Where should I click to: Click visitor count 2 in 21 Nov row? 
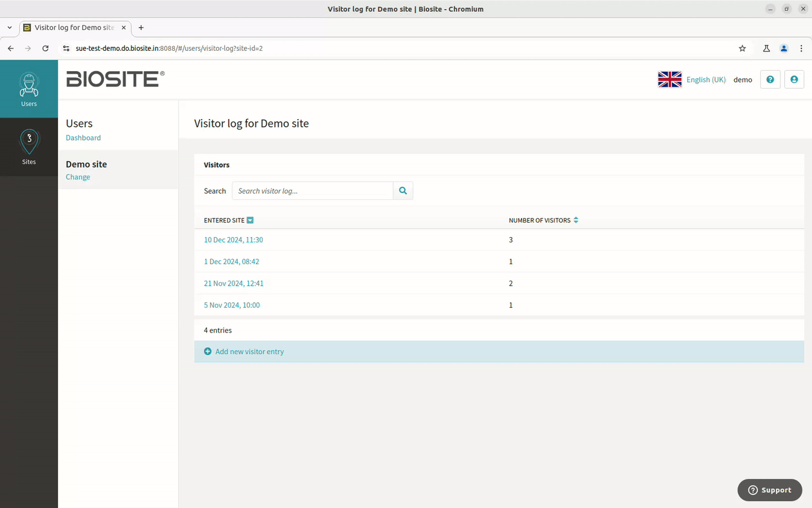[511, 283]
